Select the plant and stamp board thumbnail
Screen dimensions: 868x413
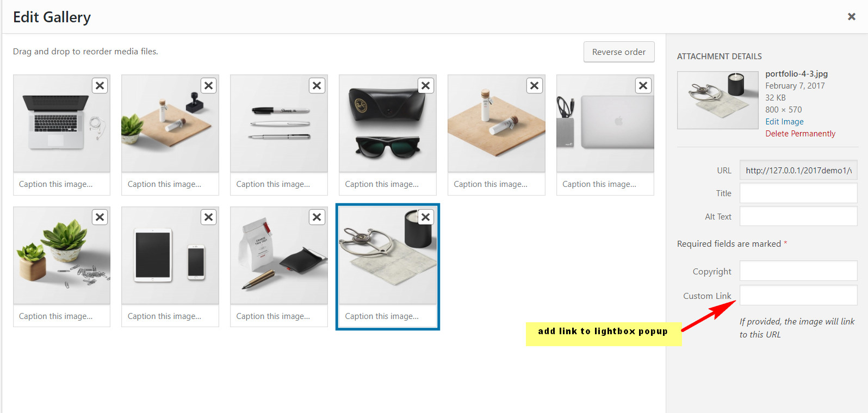tap(170, 123)
